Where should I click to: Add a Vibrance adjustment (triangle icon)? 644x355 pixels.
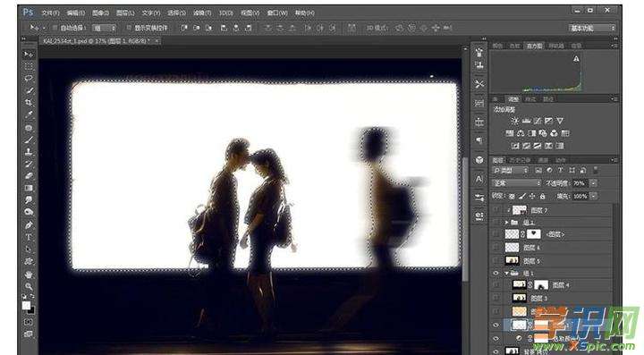[559, 121]
